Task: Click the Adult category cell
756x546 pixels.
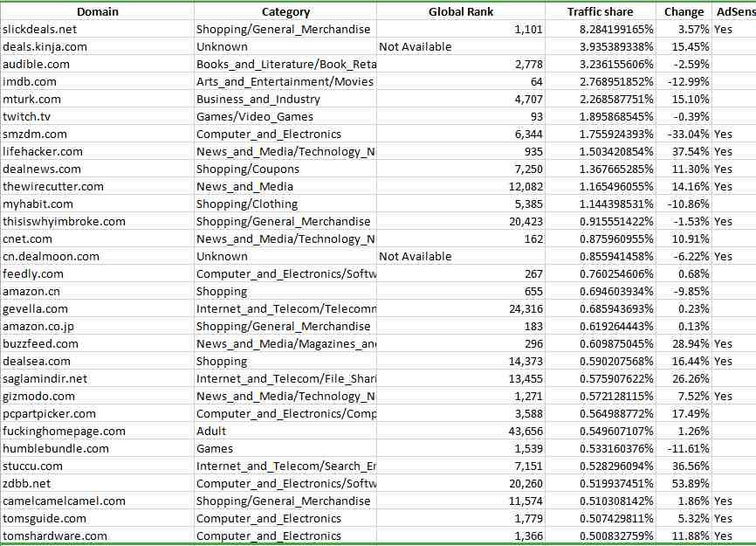Action: tap(285, 431)
